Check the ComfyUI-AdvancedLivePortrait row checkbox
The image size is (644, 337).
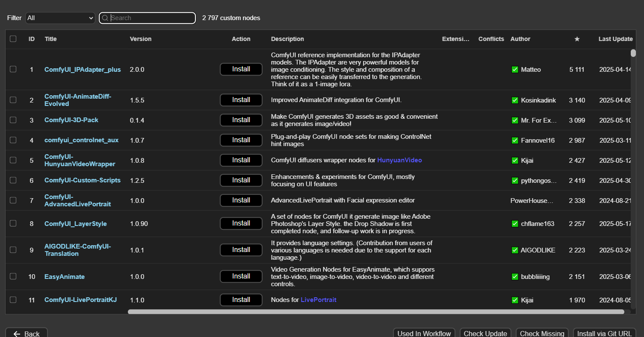tap(13, 200)
